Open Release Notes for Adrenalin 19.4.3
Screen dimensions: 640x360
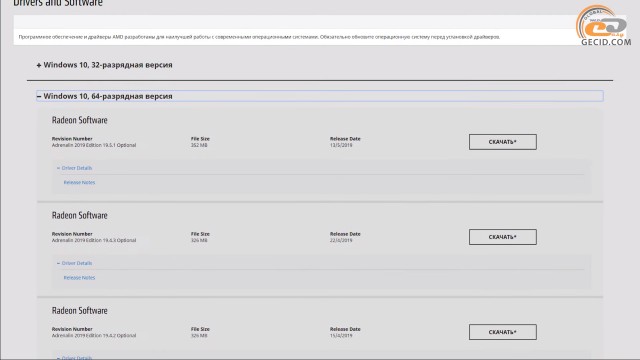79,278
